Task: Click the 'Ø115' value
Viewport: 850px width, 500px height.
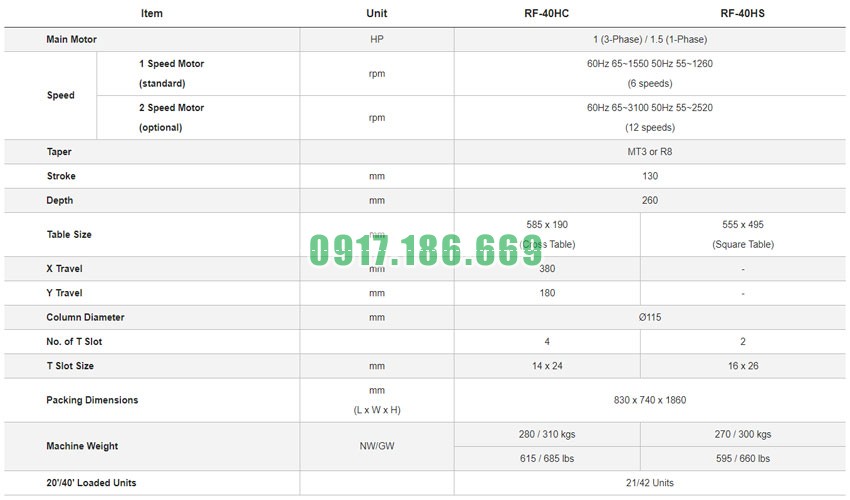Action: point(650,318)
